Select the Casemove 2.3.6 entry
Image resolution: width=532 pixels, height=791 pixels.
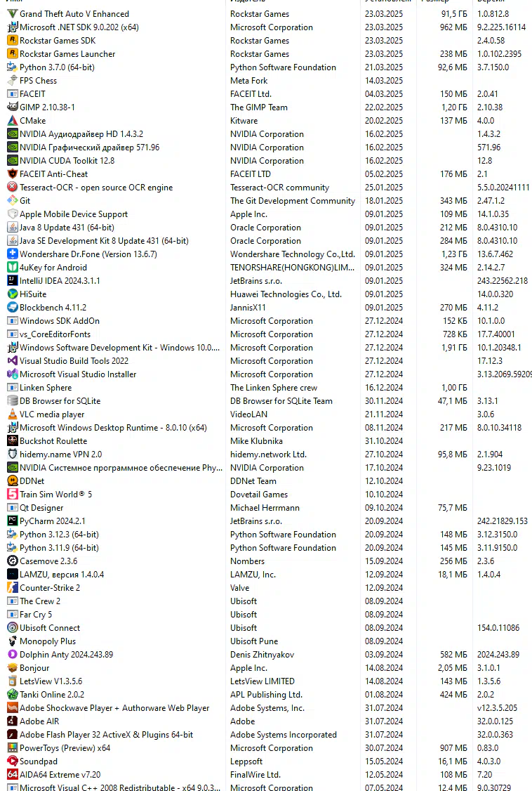click(48, 561)
